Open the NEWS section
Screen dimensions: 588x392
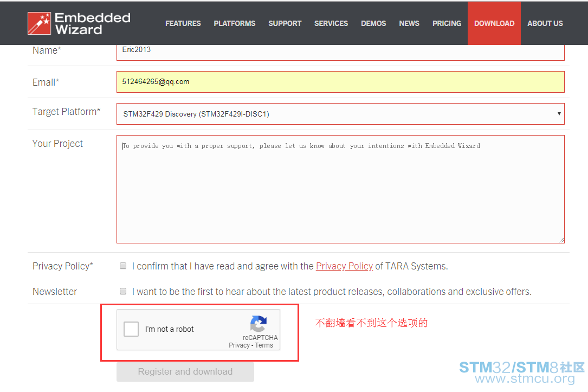[409, 23]
